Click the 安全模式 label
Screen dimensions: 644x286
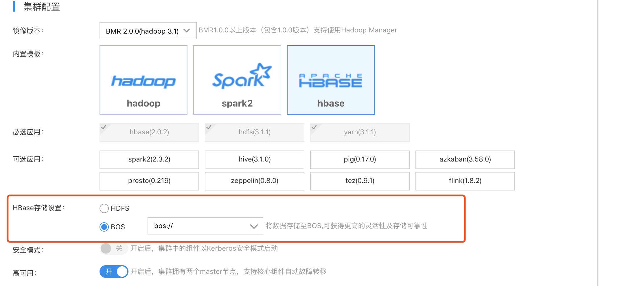pos(28,250)
